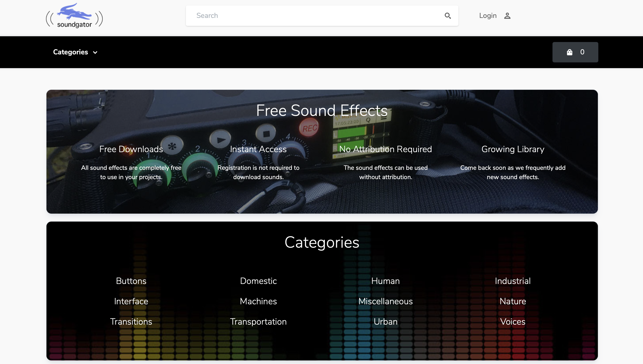The width and height of the screenshot is (643, 364).
Task: Browse Nature sound effects
Action: (x=513, y=301)
